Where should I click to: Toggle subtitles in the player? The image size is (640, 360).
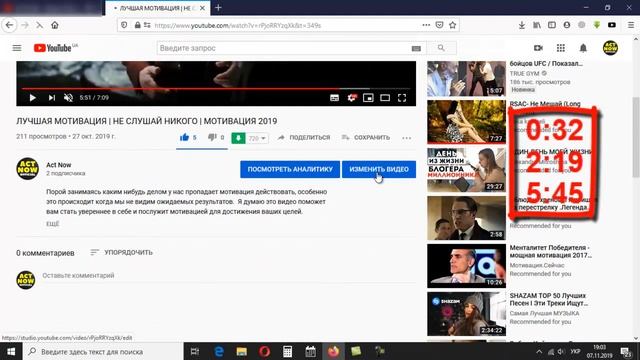click(334, 98)
